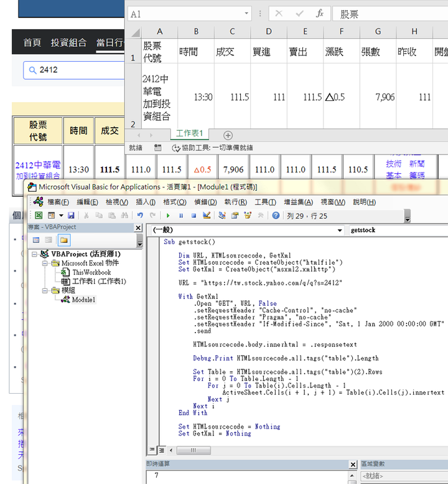Select Module1 in the project tree

pyautogui.click(x=83, y=300)
